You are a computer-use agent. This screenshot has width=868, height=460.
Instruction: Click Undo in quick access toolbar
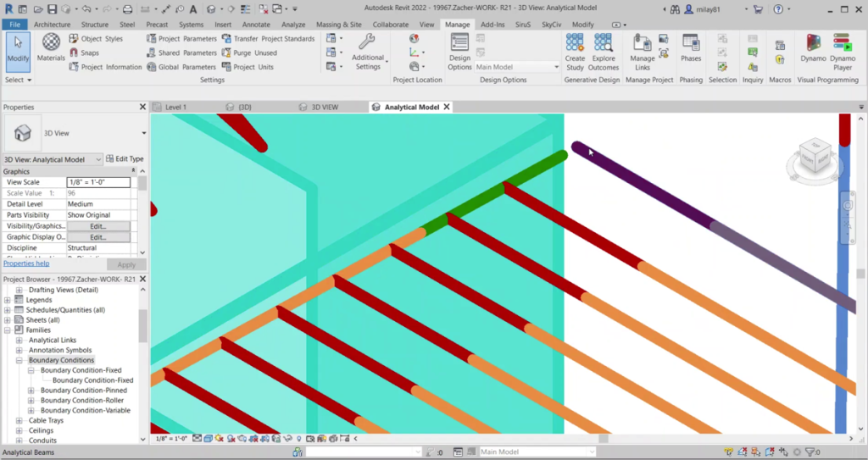coord(86,8)
